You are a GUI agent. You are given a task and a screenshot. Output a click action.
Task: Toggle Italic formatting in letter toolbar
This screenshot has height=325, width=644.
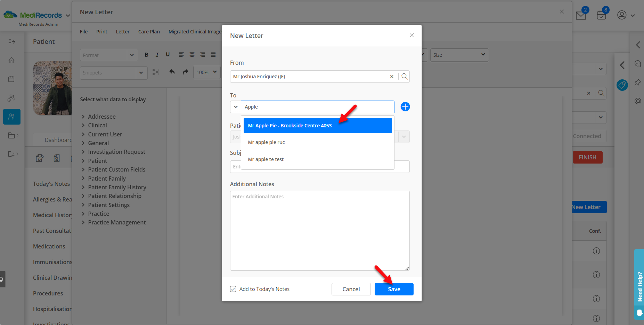(x=157, y=55)
